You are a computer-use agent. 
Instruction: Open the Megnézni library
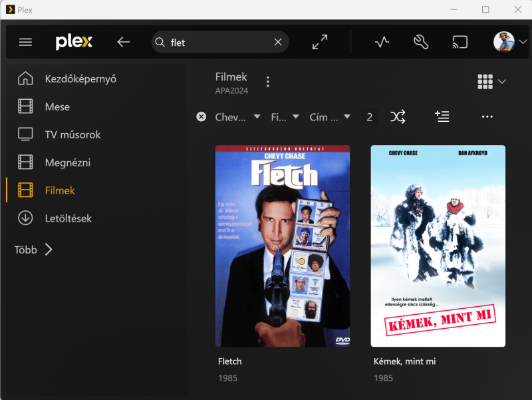point(68,162)
